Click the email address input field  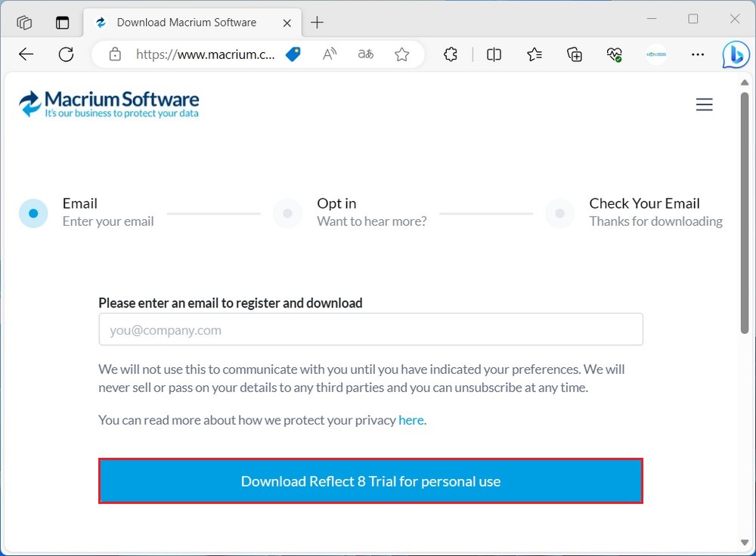[x=370, y=329]
